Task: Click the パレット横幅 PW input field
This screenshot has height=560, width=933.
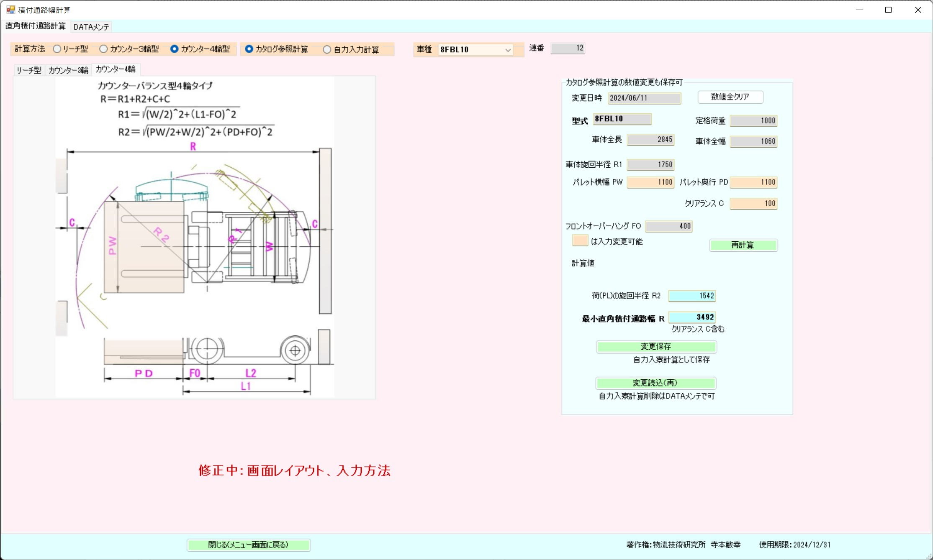Action: click(650, 182)
